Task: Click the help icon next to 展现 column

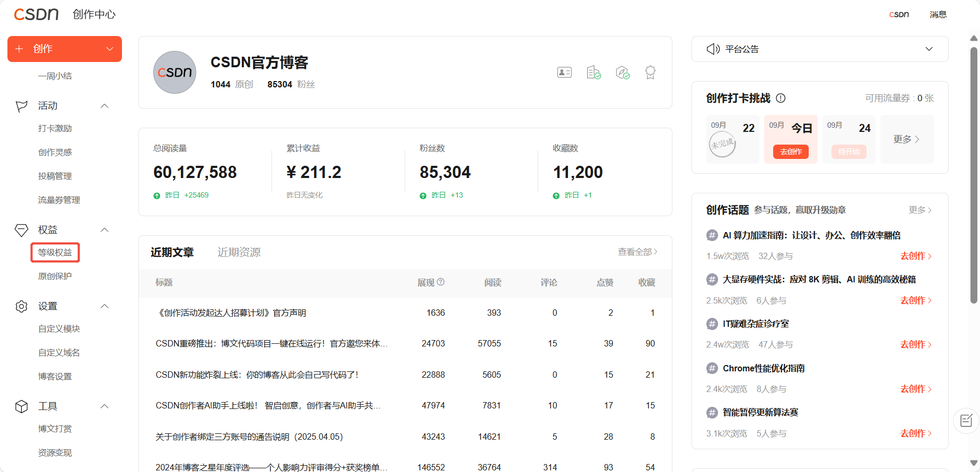Action: pos(441,282)
